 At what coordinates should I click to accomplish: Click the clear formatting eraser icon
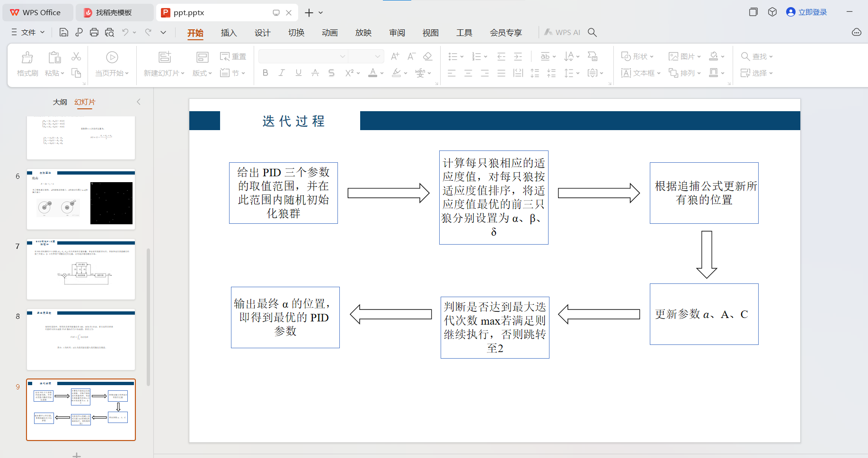tap(428, 56)
